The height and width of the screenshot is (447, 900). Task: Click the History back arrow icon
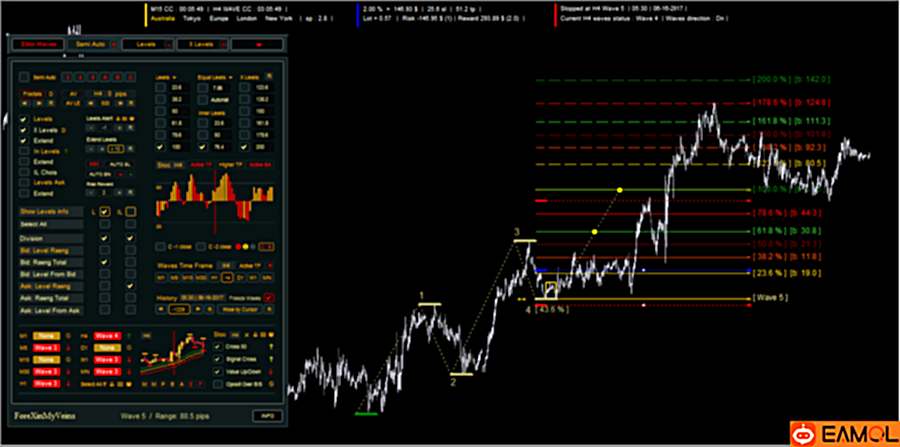tap(161, 309)
